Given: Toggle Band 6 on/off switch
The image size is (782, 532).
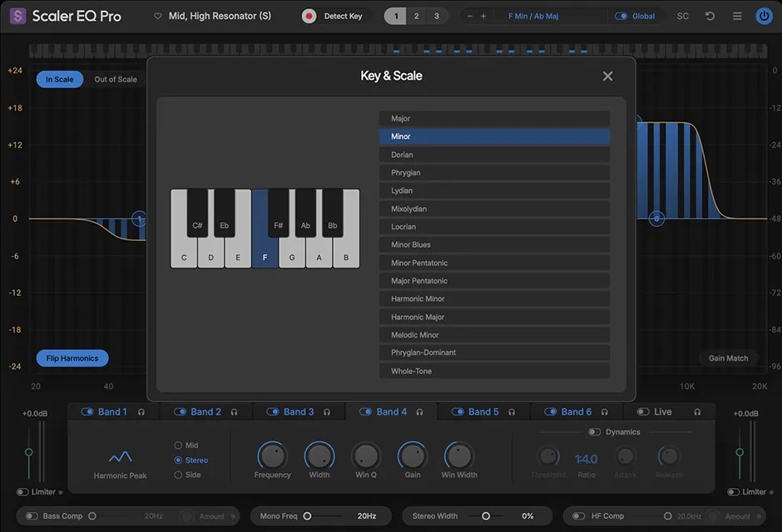Looking at the screenshot, I should pos(551,412).
